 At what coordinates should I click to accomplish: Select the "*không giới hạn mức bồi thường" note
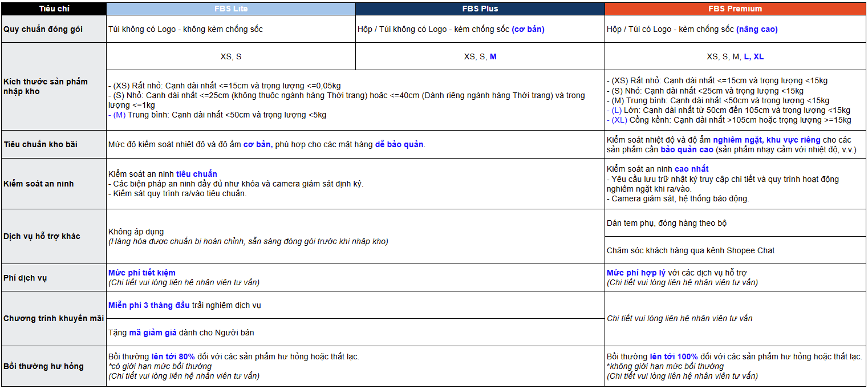(665, 366)
